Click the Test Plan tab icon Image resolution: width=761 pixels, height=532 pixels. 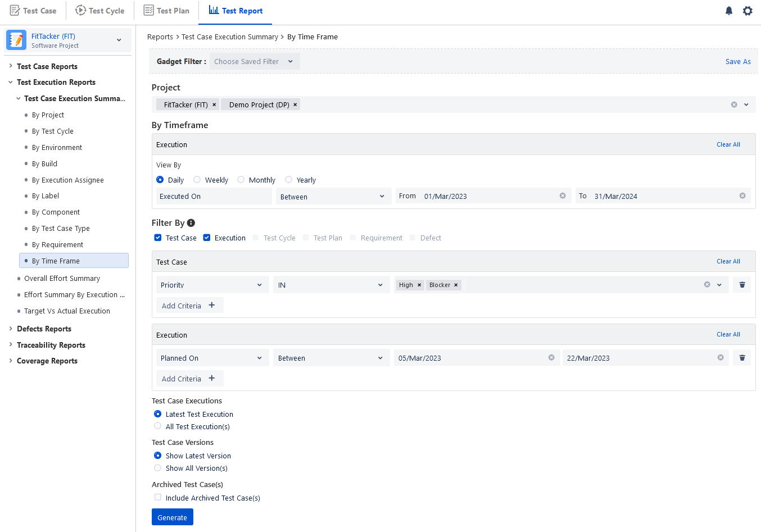149,10
